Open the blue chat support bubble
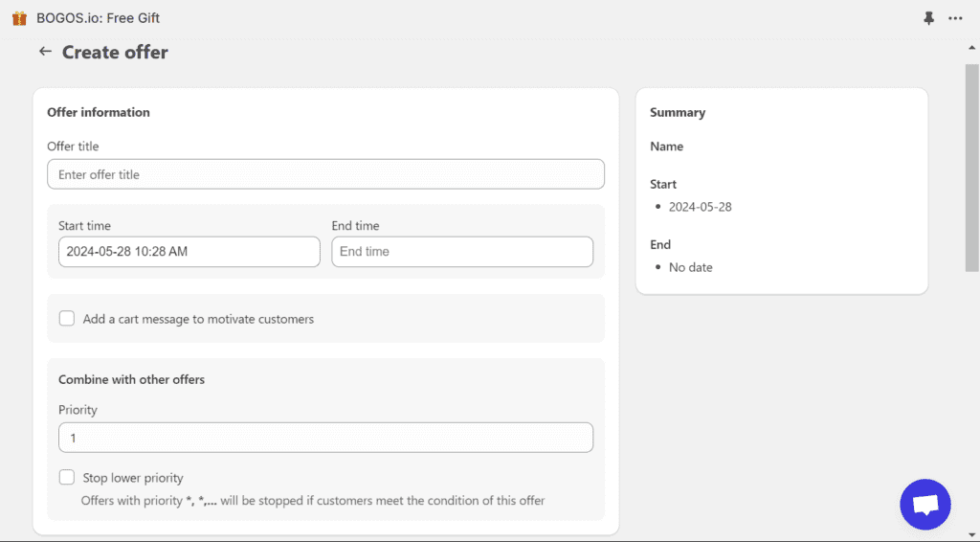This screenshot has height=542, width=980. pyautogui.click(x=924, y=505)
